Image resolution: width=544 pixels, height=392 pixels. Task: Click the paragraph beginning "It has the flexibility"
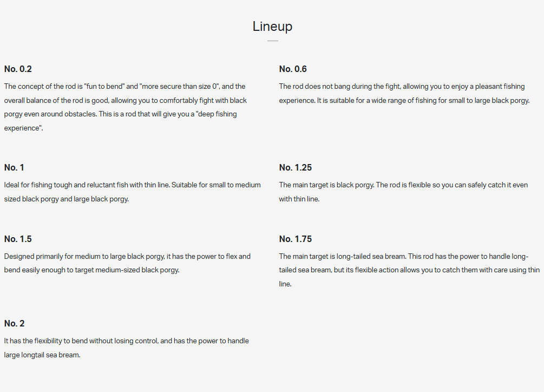point(126,348)
